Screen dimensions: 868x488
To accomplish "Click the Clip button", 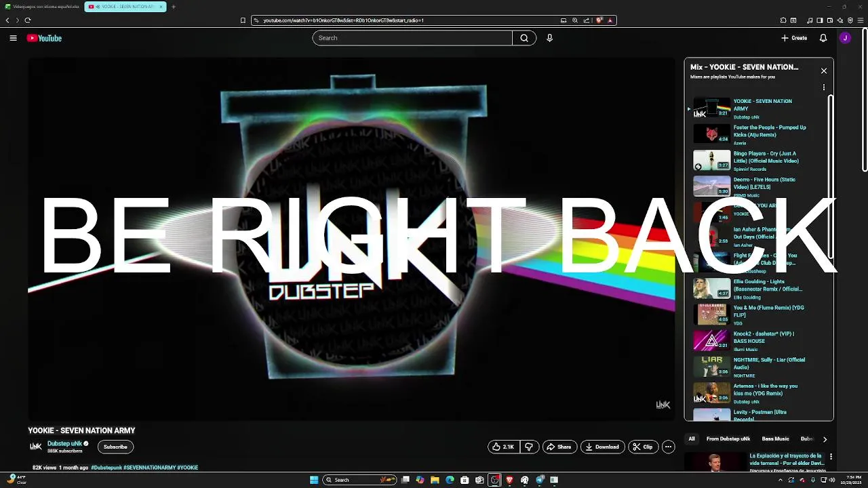I will pos(642,447).
